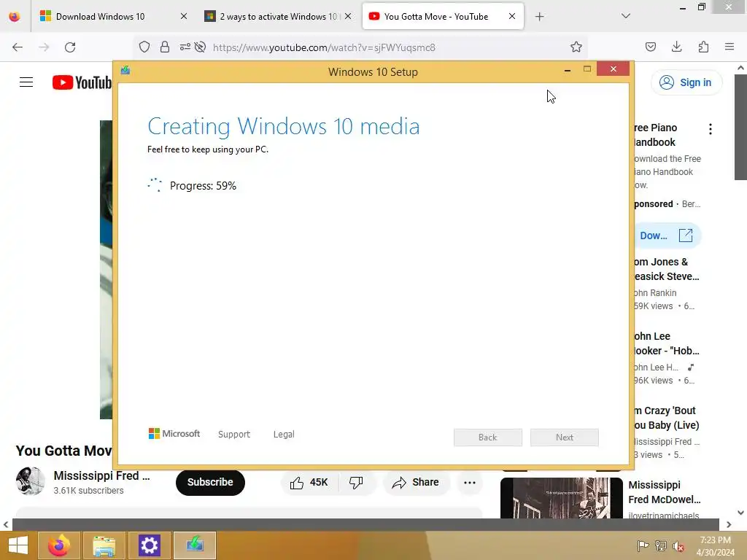This screenshot has height=560, width=747.
Task: Open site permissions icon in address bar
Action: [185, 47]
